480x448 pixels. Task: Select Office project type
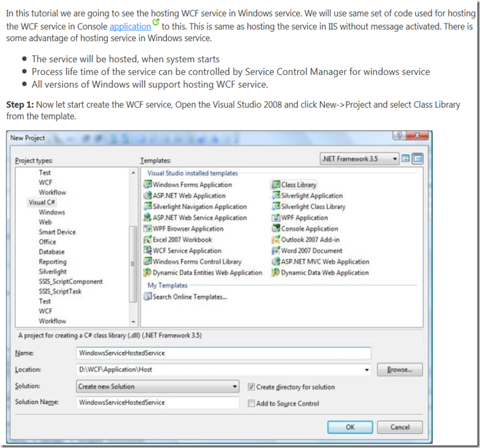pyautogui.click(x=48, y=242)
